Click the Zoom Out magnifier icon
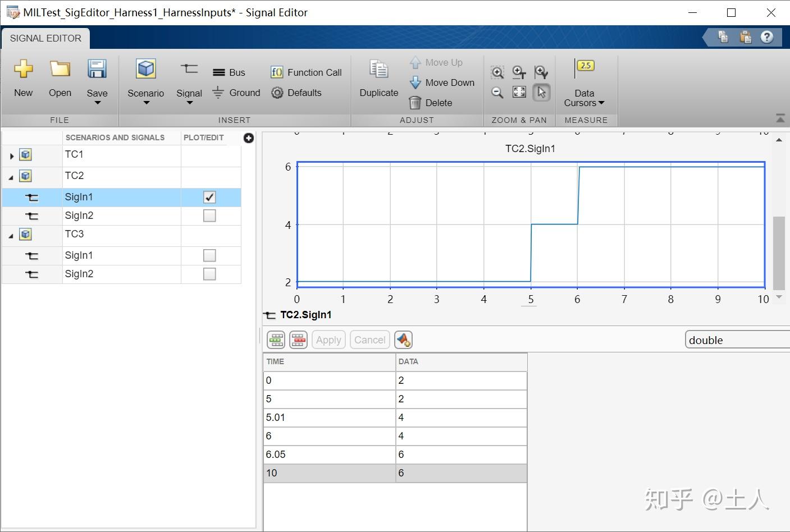 497,92
